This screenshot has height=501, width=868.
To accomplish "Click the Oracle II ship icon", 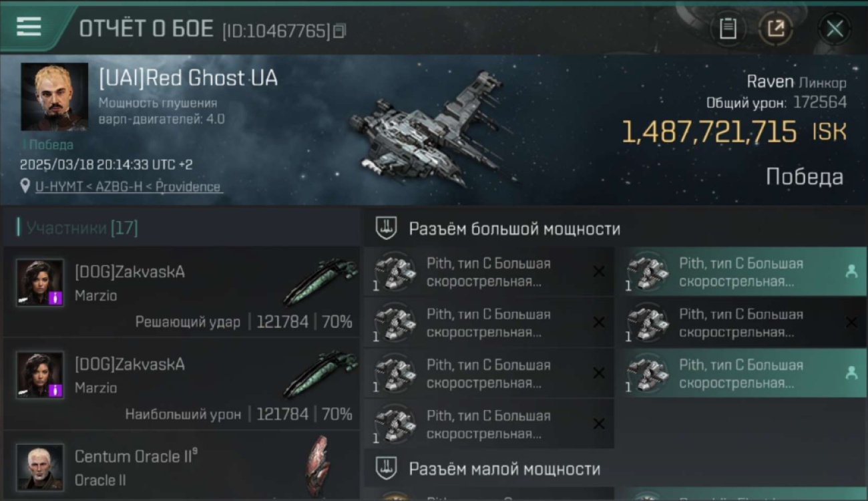I will tap(318, 466).
